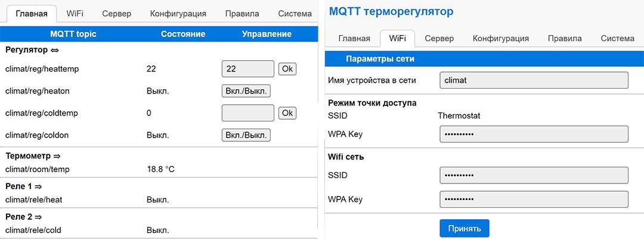
Task: Switch to Сервер tab in the left panel
Action: coord(117,14)
